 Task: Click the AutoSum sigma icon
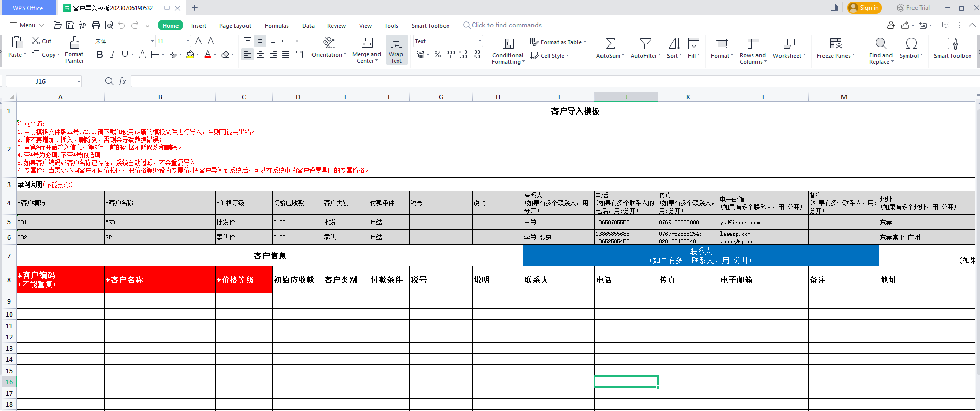click(610, 44)
